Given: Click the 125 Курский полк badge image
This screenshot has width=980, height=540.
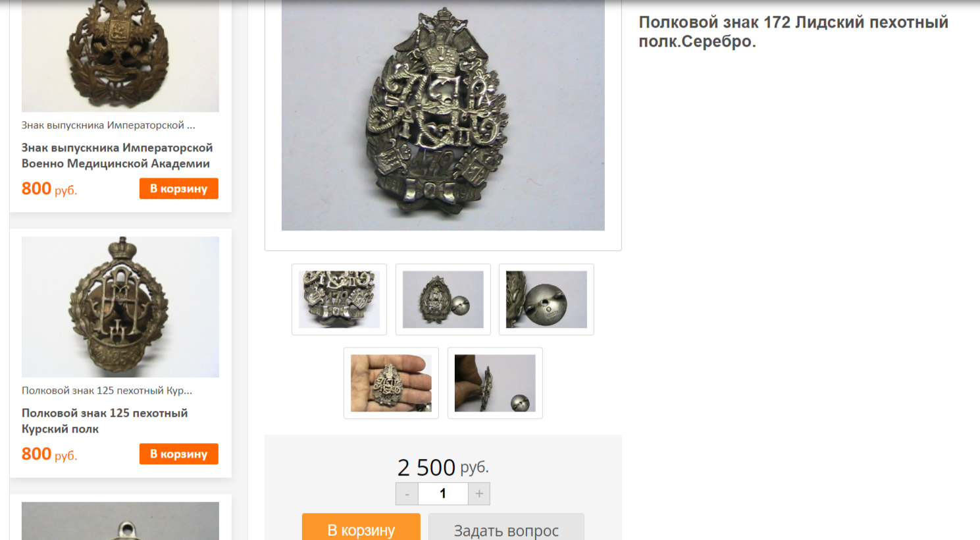Looking at the screenshot, I should tap(120, 307).
